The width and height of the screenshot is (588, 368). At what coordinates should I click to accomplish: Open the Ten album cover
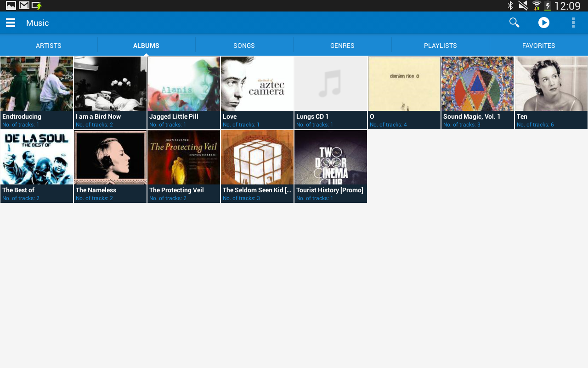(x=551, y=84)
